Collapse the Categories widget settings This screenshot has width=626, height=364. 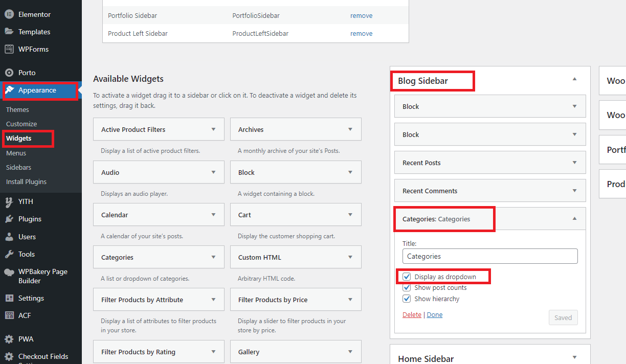(574, 219)
